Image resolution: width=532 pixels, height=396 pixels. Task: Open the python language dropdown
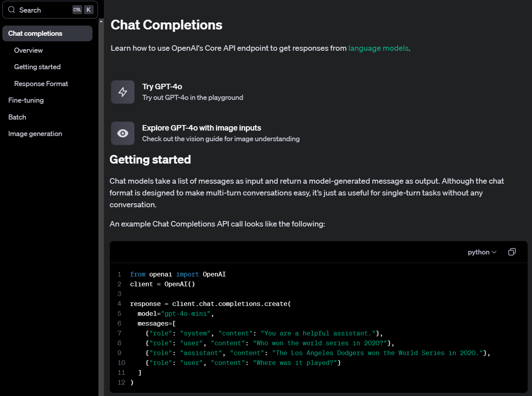click(x=482, y=252)
